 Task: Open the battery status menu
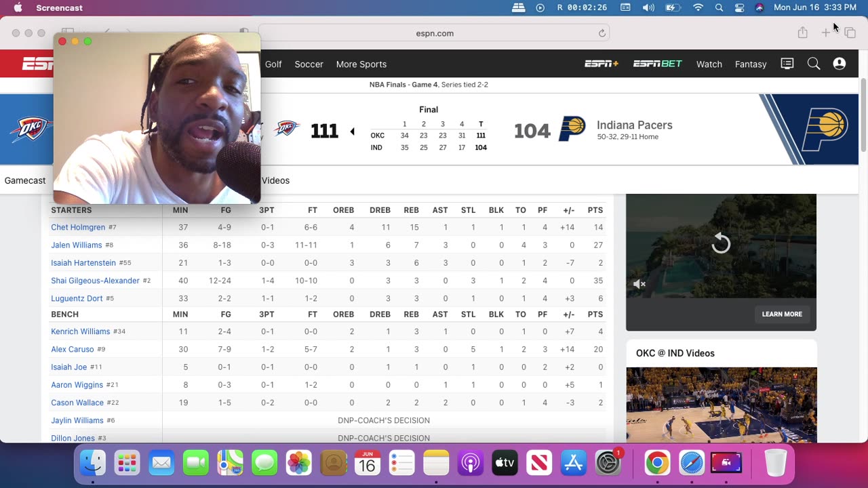[x=673, y=7]
